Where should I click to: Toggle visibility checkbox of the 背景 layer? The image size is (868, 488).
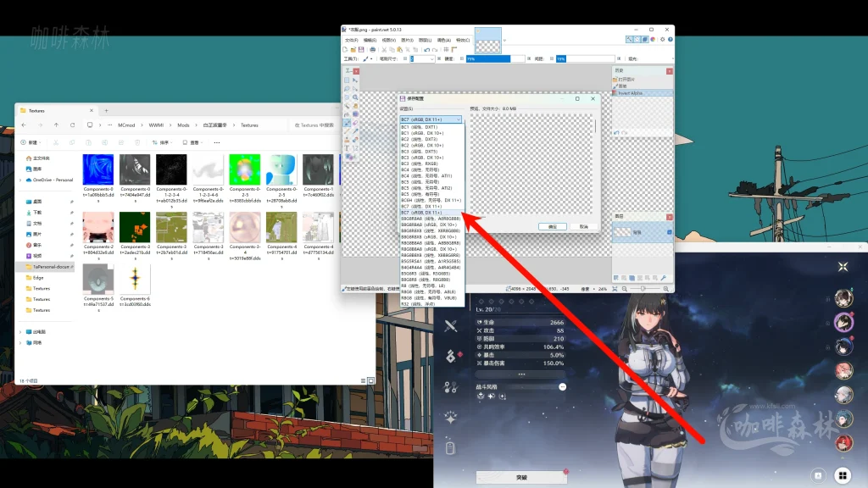point(670,232)
